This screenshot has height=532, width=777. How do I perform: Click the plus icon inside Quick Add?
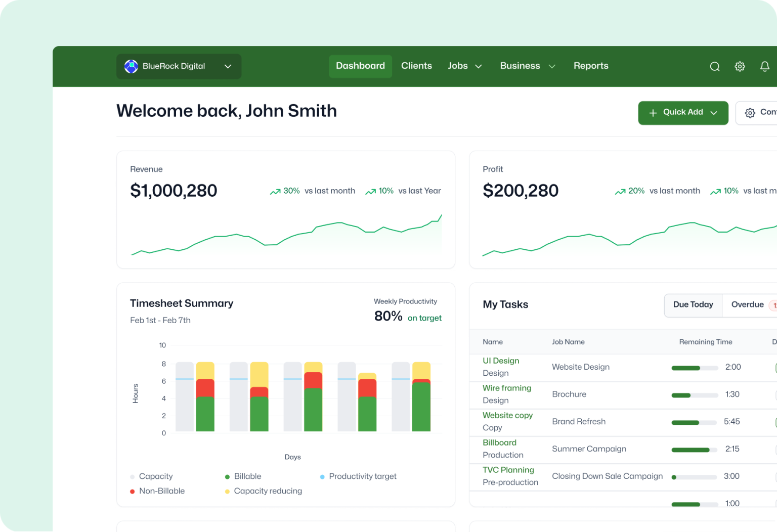coord(654,112)
